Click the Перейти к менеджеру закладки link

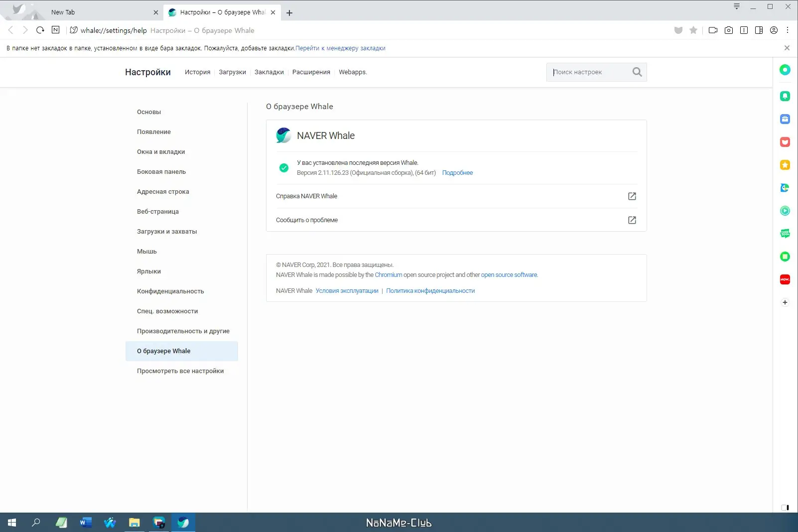point(340,48)
